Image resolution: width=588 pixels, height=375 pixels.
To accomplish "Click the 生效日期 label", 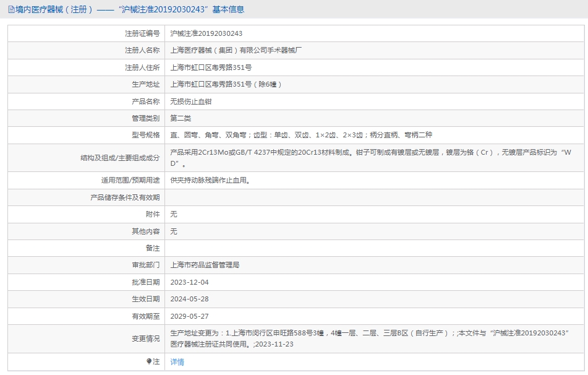I will point(146,299).
